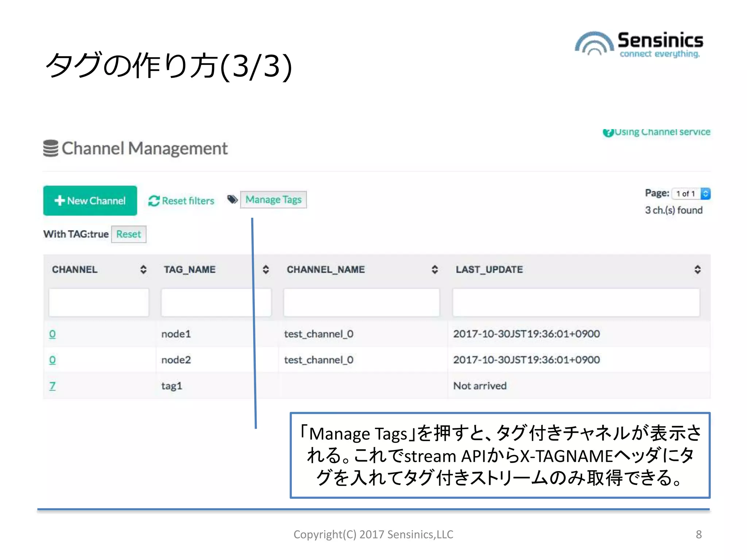Sort by CHANNEL column arrows
Image resolution: width=747 pixels, height=560 pixels.
[x=143, y=269]
